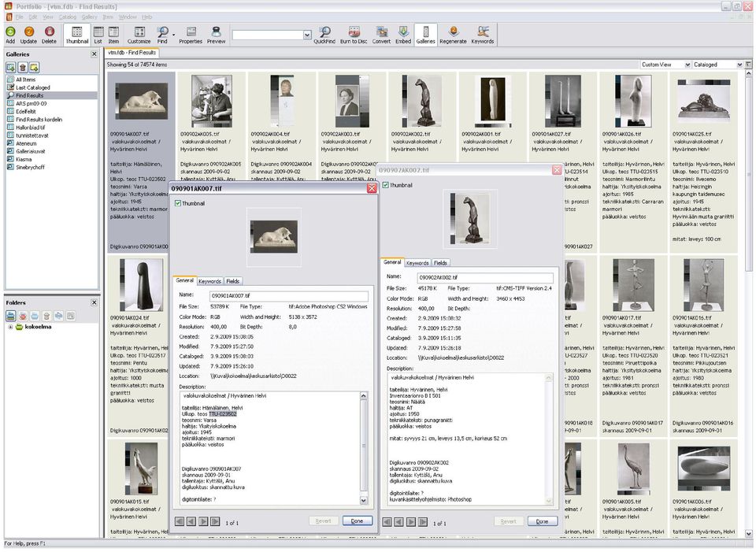Select the All Items gallery
Viewport: 756px width, 552px height.
[25, 80]
